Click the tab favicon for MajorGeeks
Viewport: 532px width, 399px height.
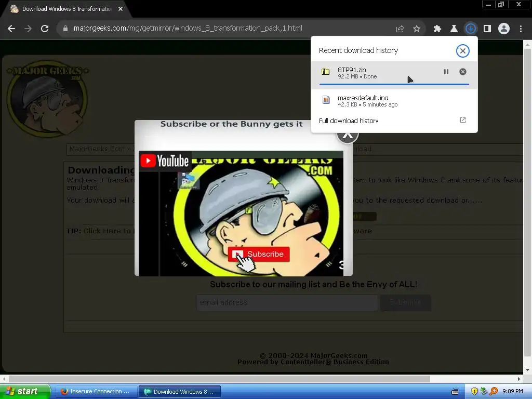(x=14, y=9)
